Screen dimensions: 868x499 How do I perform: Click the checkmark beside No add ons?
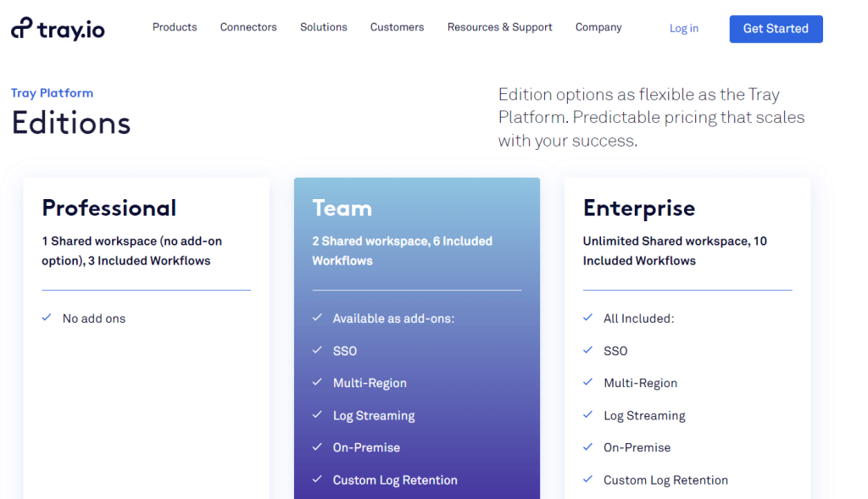click(x=47, y=318)
